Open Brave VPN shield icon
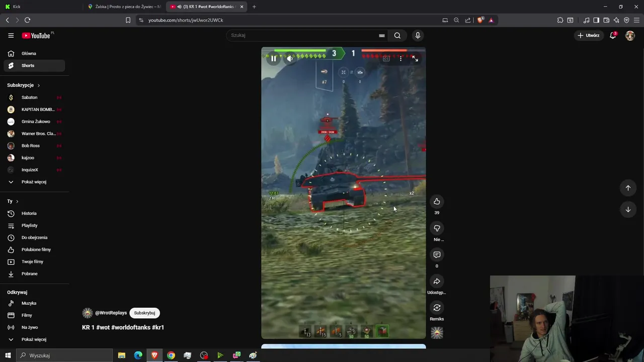Viewport: 644px width, 362px height. point(626,20)
